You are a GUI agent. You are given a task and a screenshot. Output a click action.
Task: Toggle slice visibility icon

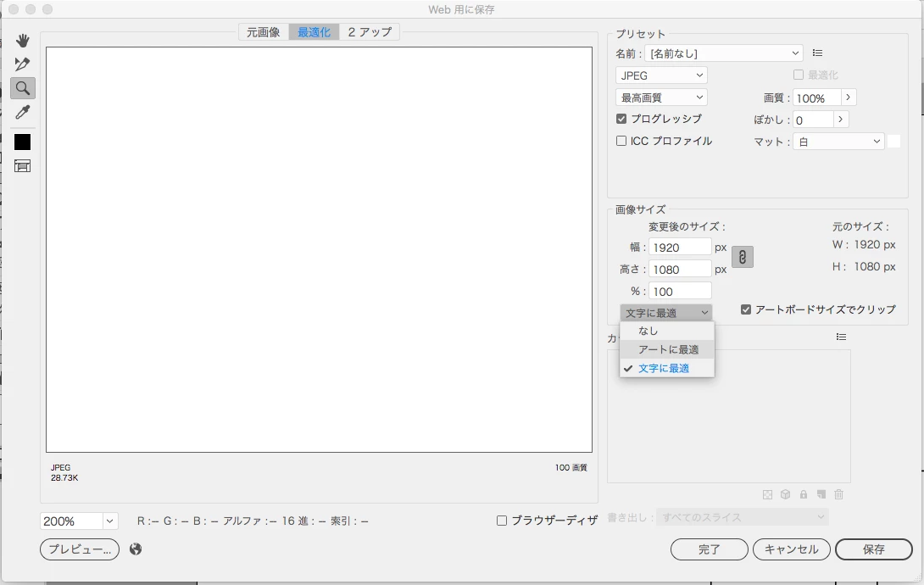[22, 166]
